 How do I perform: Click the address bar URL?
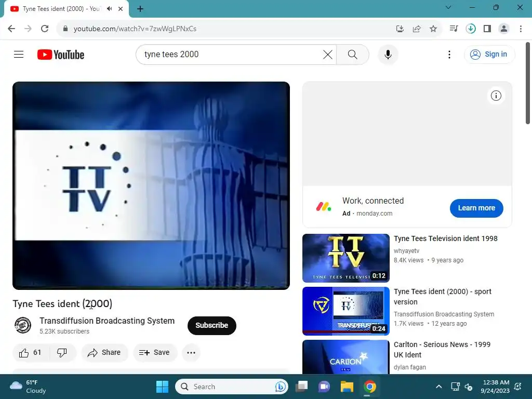tap(135, 29)
